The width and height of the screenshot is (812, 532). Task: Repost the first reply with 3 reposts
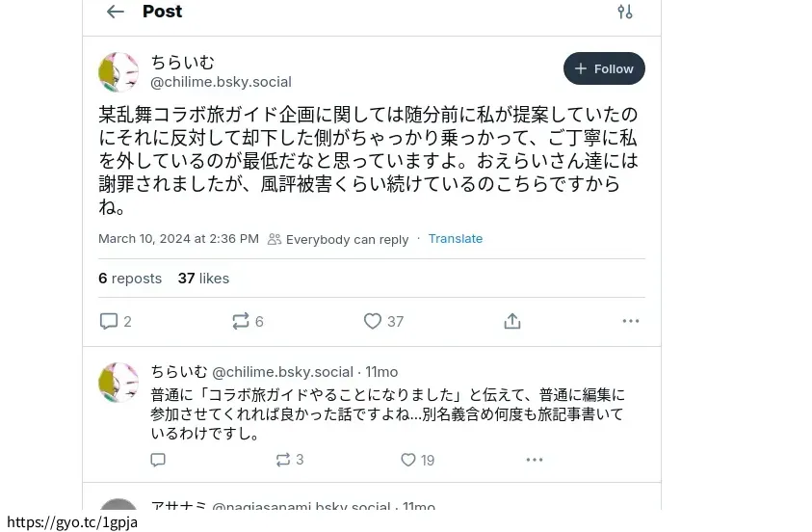283,460
